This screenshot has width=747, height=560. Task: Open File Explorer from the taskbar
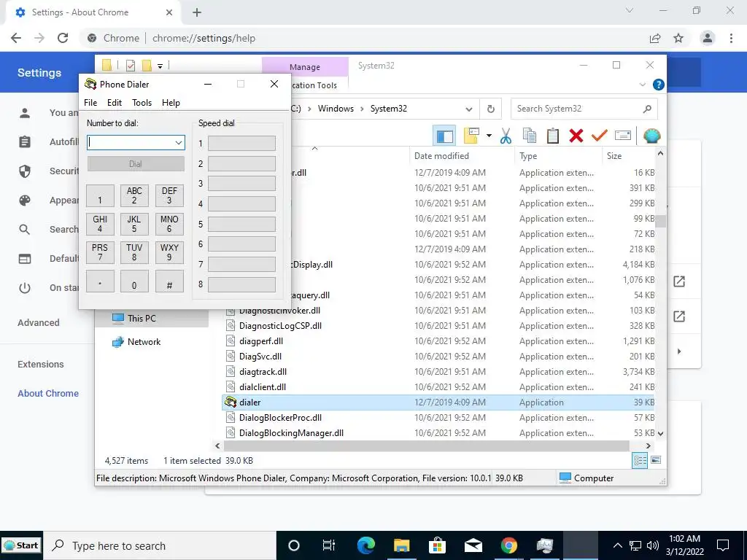coord(402,545)
